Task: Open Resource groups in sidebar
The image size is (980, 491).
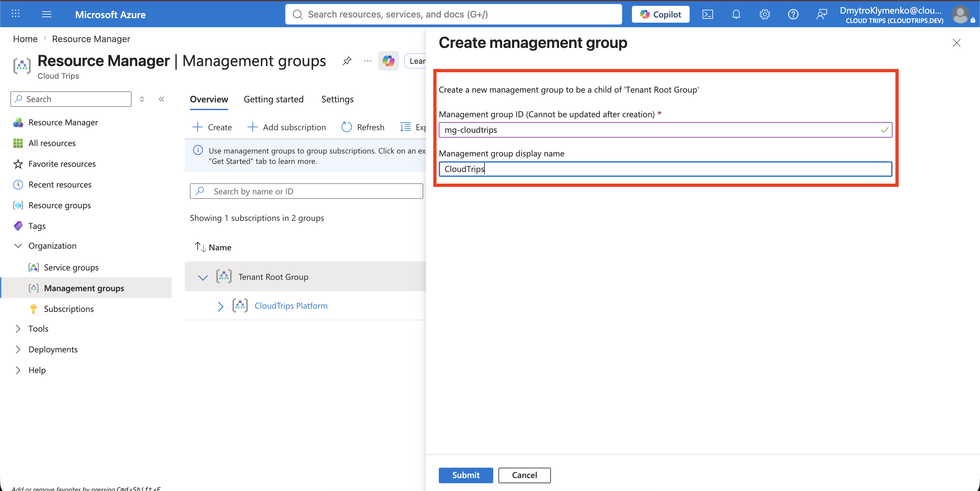Action: [x=60, y=205]
